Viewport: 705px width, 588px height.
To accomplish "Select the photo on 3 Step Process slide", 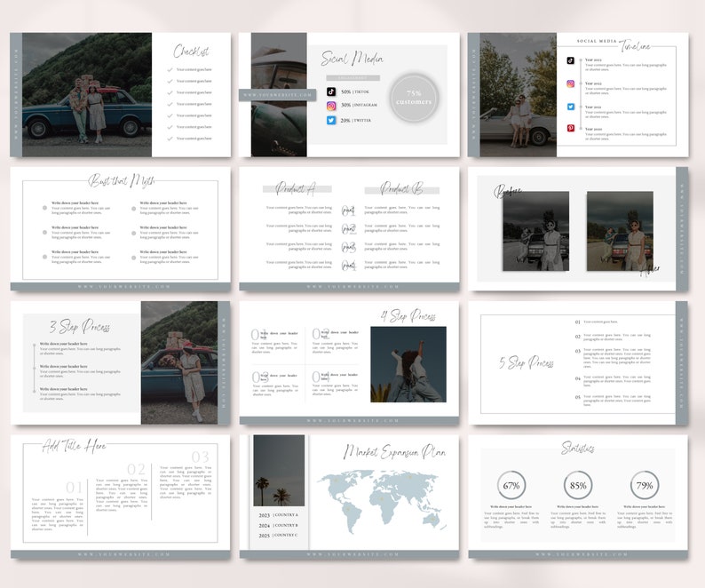I will click(179, 362).
